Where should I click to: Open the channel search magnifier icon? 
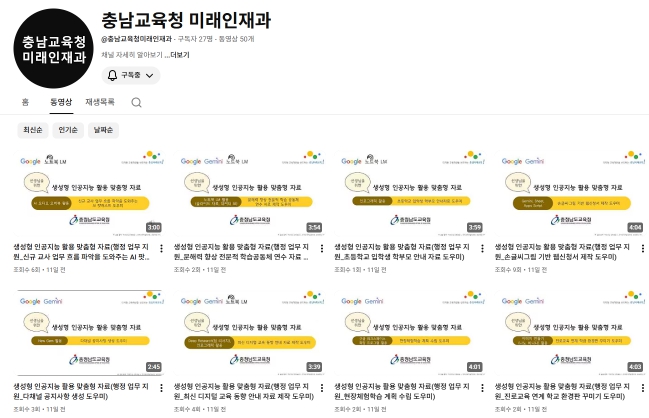pyautogui.click(x=136, y=102)
